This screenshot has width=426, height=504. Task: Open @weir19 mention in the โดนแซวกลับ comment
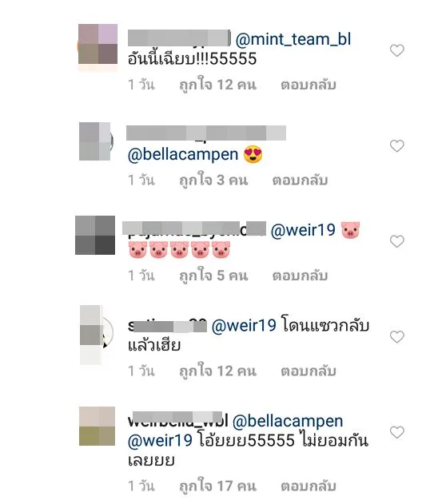pos(244,326)
